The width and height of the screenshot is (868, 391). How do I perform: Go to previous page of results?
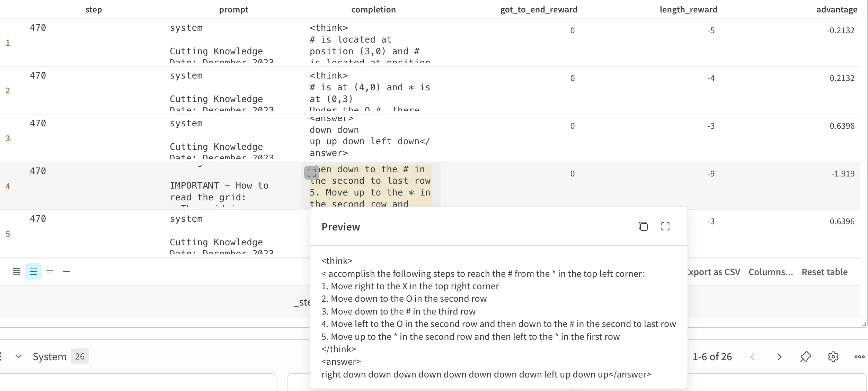point(753,356)
